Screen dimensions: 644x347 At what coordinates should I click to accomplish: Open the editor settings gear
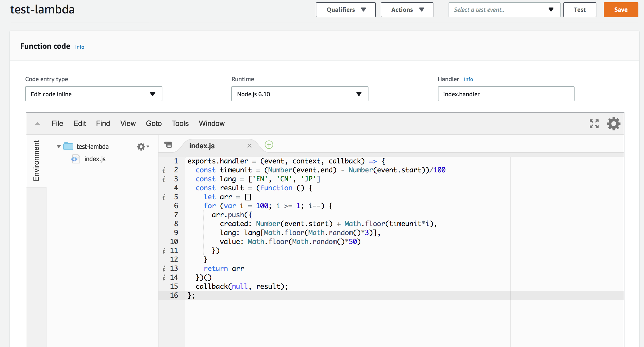(x=613, y=123)
